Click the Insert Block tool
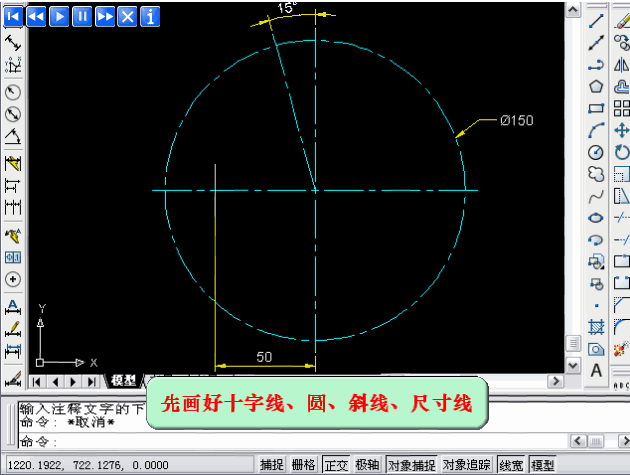 tap(596, 262)
